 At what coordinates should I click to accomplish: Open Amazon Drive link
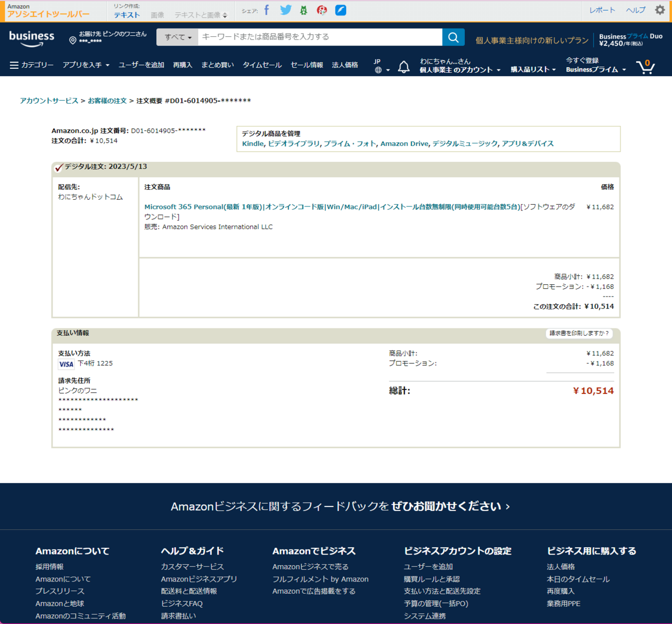(x=404, y=144)
